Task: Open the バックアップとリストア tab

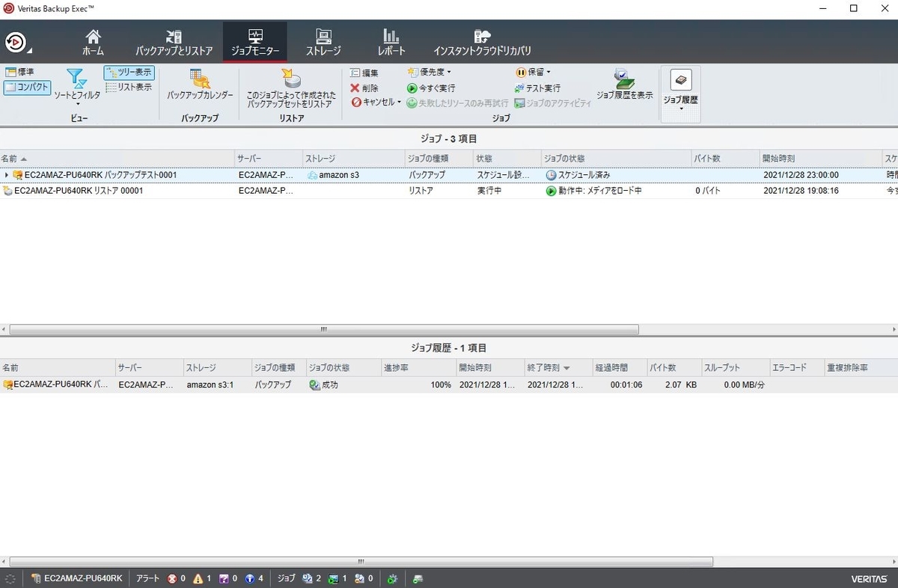Action: 174,43
